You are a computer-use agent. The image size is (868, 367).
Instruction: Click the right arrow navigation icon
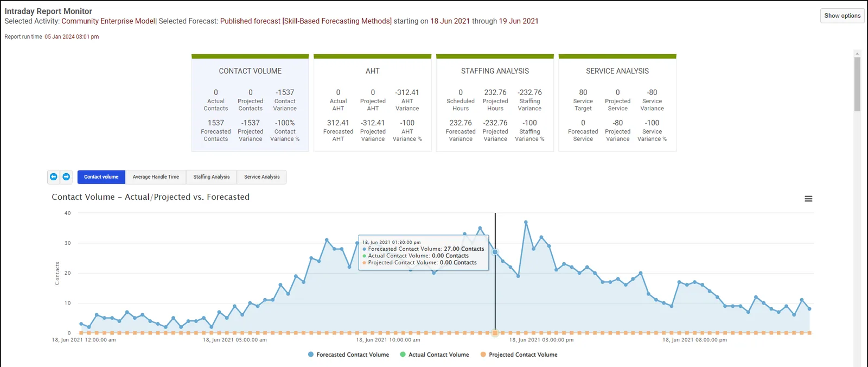(66, 176)
